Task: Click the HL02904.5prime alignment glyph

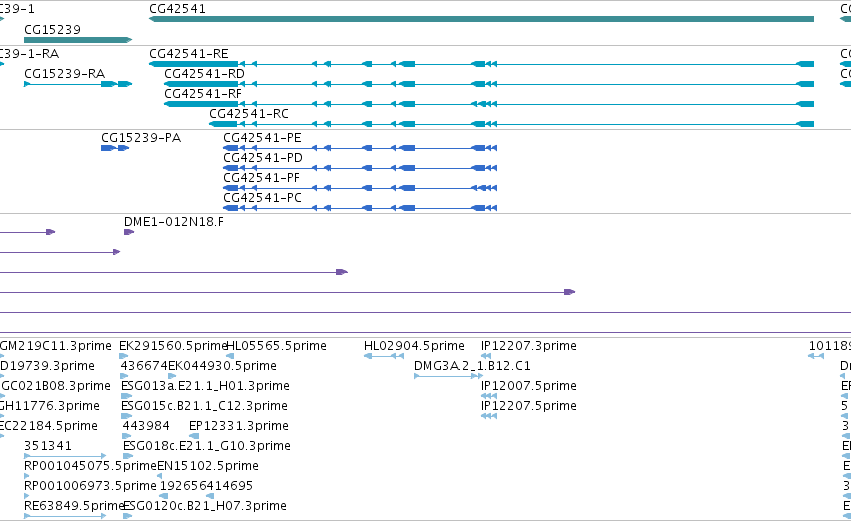Action: [x=384, y=357]
